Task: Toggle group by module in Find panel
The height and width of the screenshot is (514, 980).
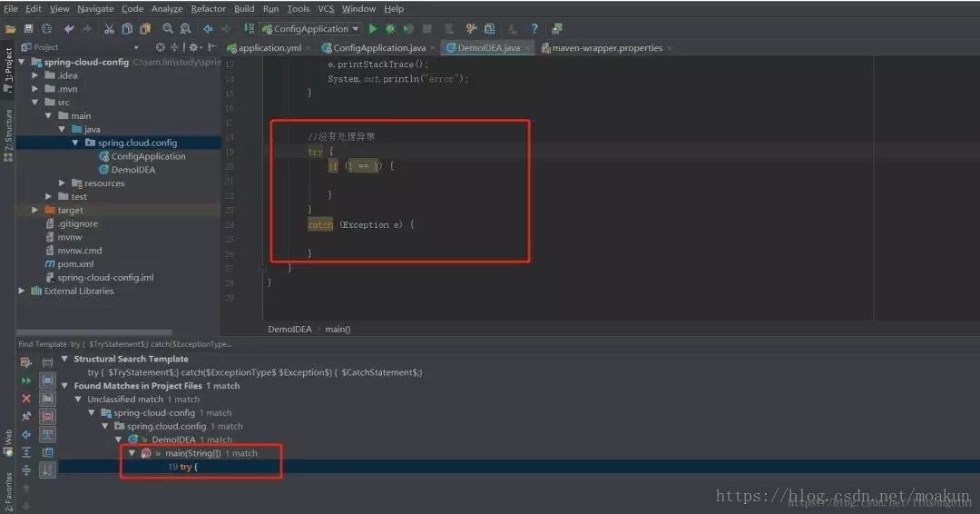Action: (x=47, y=381)
